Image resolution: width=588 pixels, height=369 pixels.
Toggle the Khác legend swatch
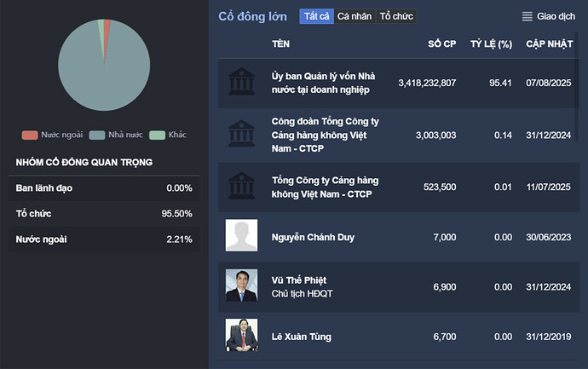pyautogui.click(x=157, y=135)
